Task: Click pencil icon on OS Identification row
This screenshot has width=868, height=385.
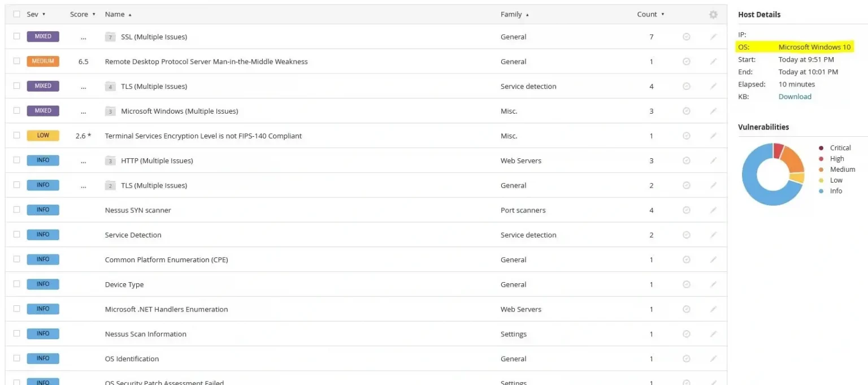Action: [x=713, y=359]
